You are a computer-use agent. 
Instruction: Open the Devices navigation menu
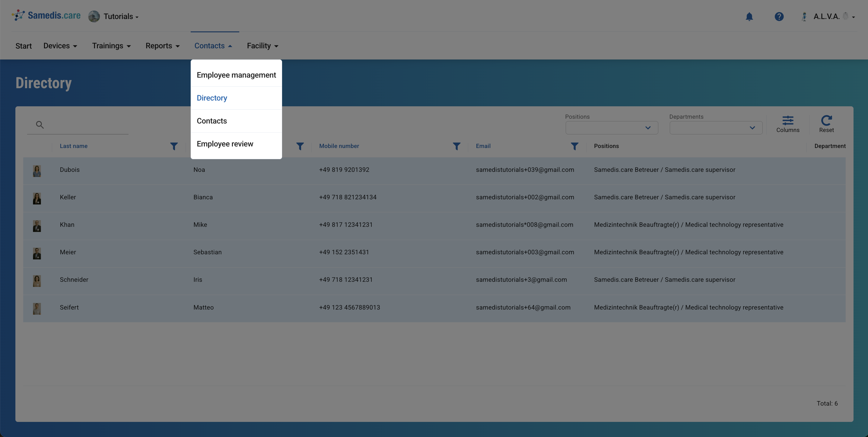click(60, 46)
